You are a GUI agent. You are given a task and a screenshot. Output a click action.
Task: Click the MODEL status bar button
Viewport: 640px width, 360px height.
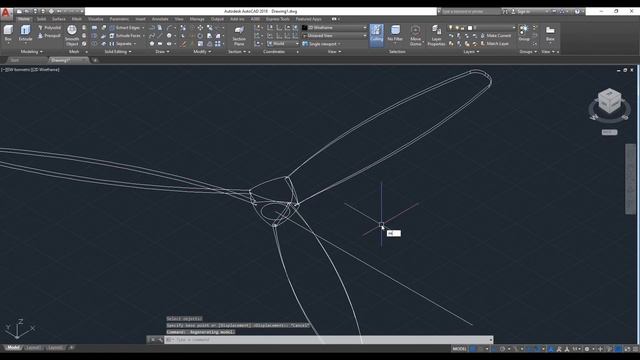click(459, 349)
